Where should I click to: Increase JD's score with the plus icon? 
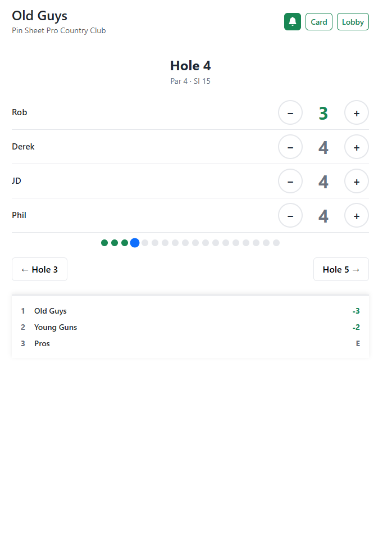(356, 181)
